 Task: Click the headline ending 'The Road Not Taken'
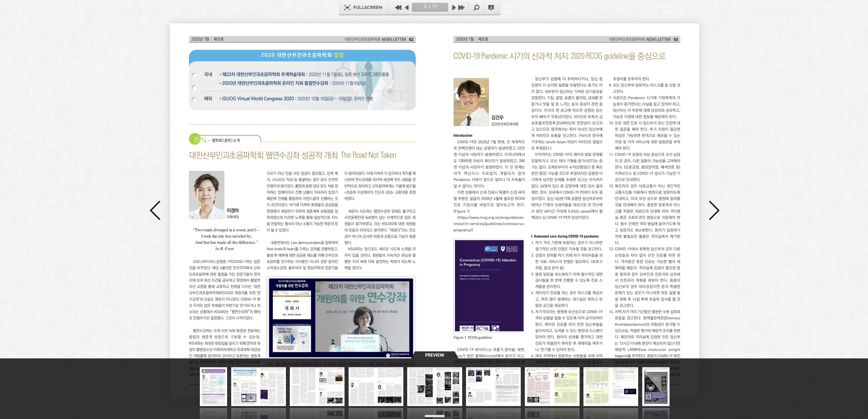[293, 155]
